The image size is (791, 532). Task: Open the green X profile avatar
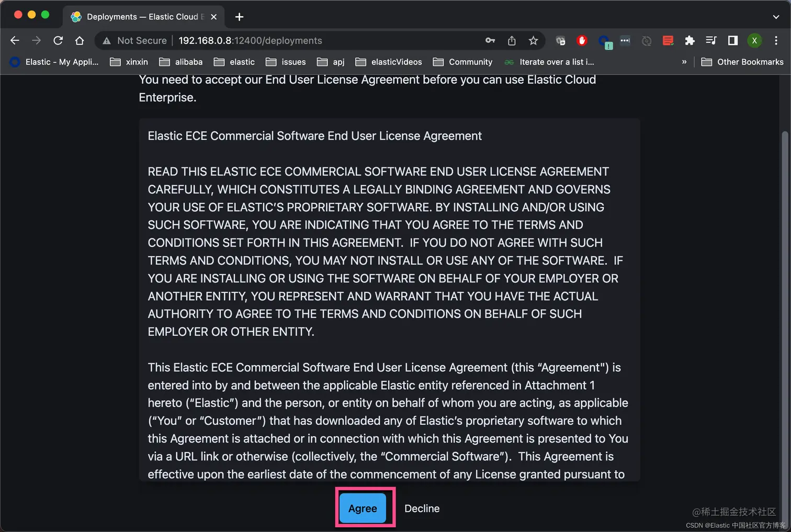point(754,40)
